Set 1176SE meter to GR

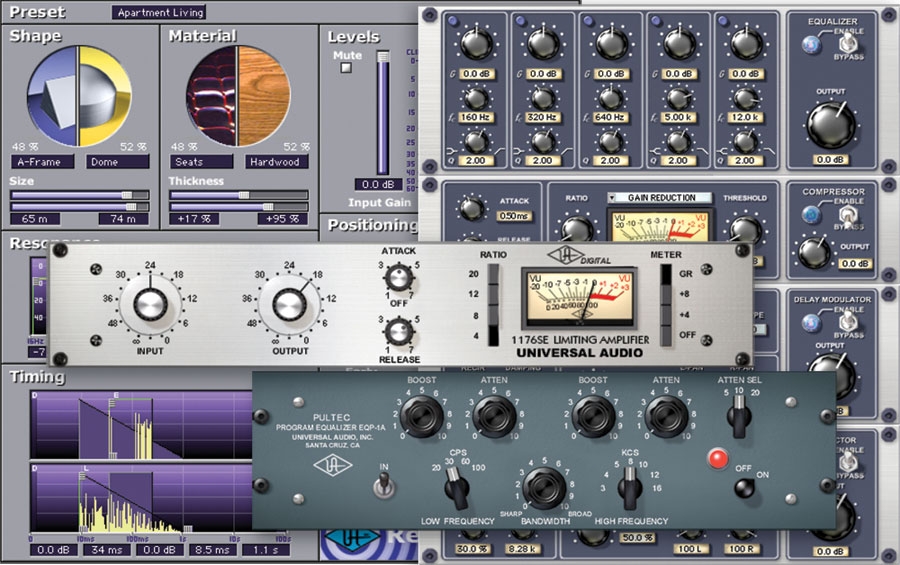point(666,274)
